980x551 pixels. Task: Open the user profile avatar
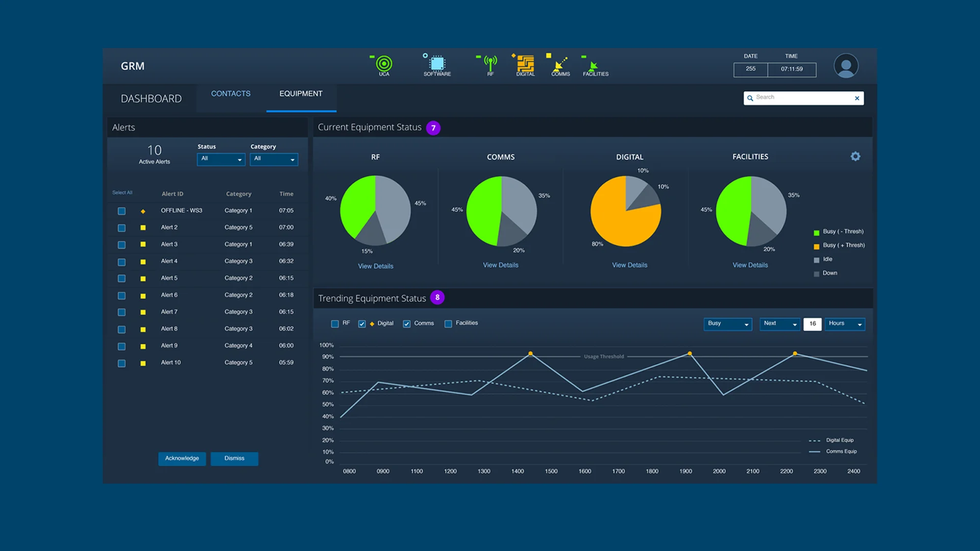pyautogui.click(x=846, y=66)
